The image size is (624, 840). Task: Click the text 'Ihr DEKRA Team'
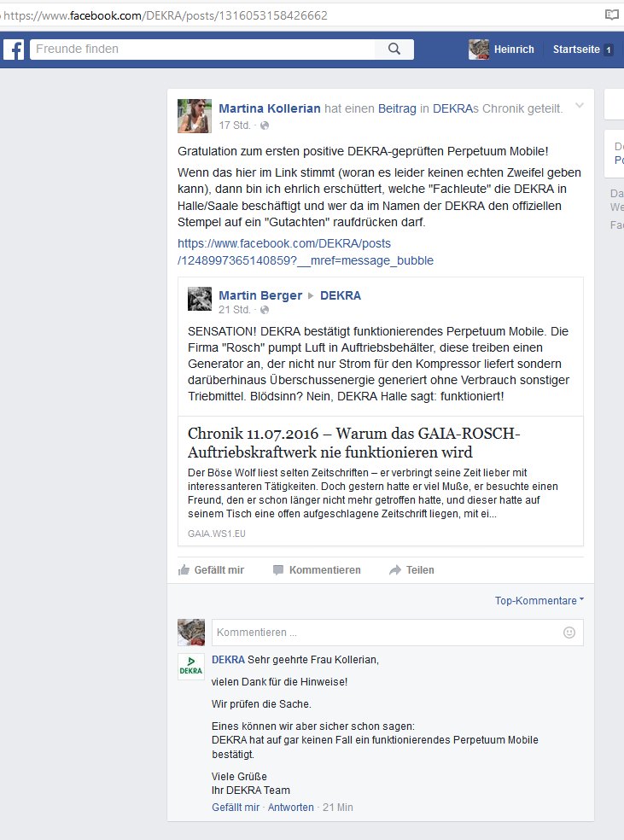251,790
